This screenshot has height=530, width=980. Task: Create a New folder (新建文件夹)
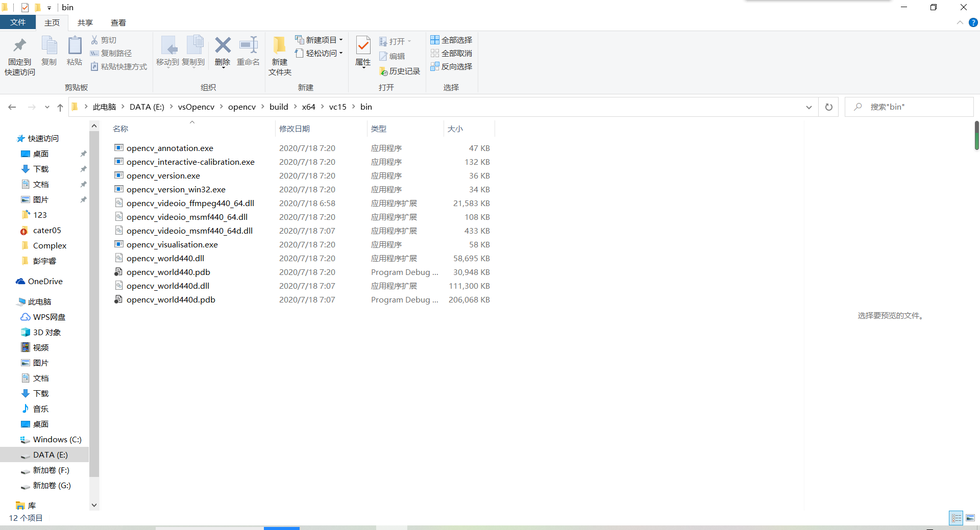(x=280, y=56)
